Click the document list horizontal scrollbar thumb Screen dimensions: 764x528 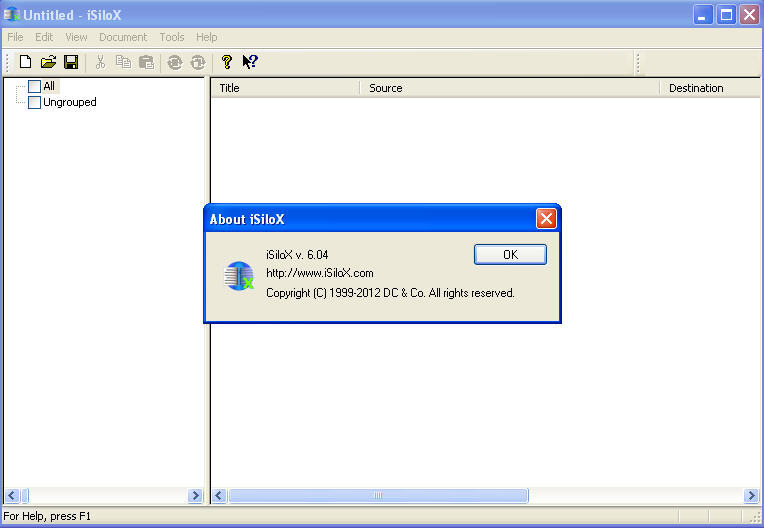pyautogui.click(x=378, y=496)
